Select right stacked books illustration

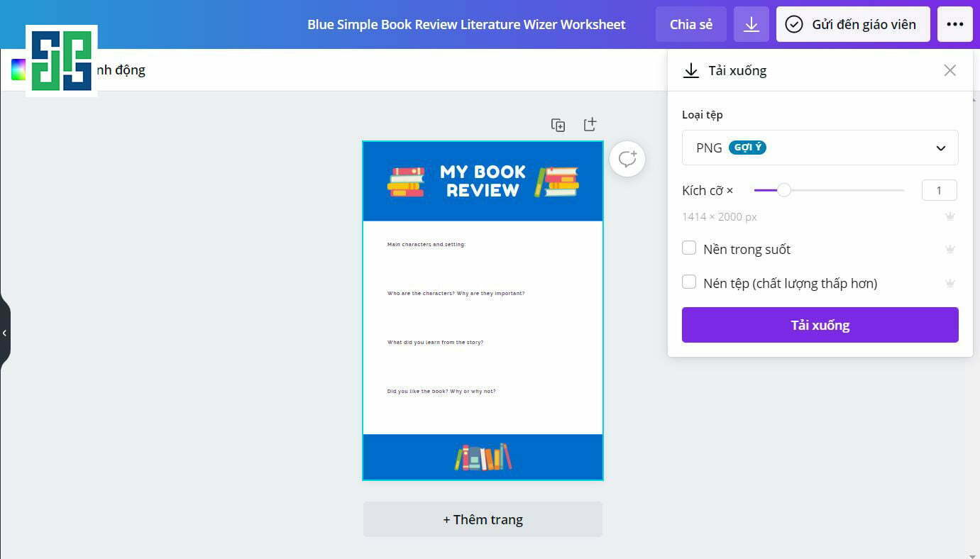[x=557, y=182]
